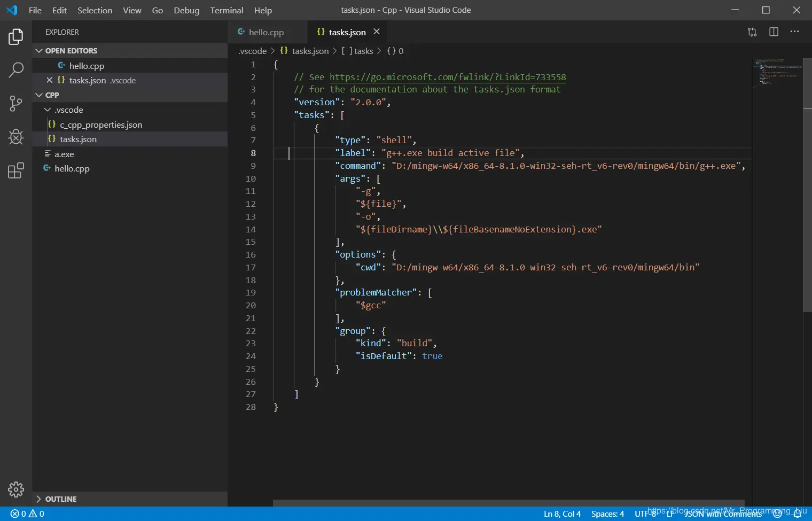Select the tasks.json editor tab

[347, 32]
